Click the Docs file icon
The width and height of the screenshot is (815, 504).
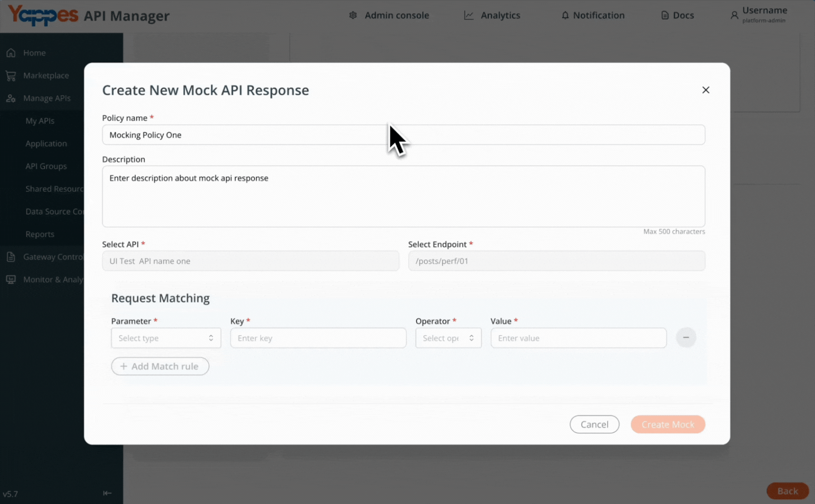[x=665, y=15]
